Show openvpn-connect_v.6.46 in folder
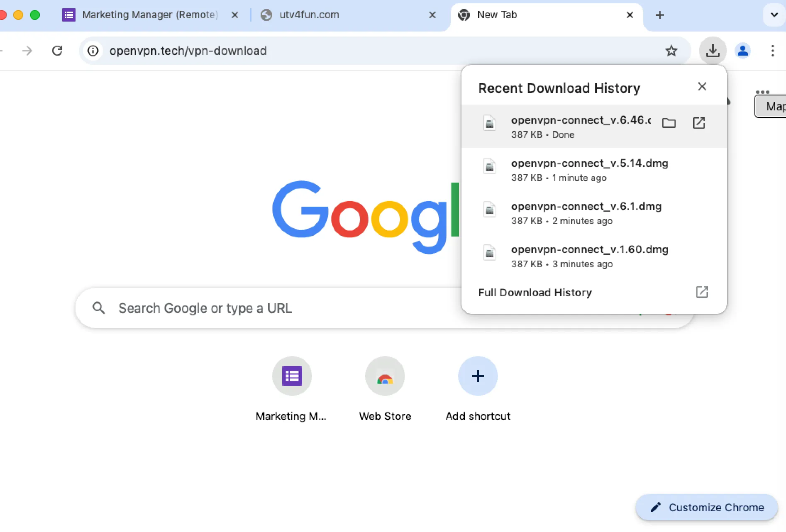The width and height of the screenshot is (786, 532). click(x=669, y=123)
